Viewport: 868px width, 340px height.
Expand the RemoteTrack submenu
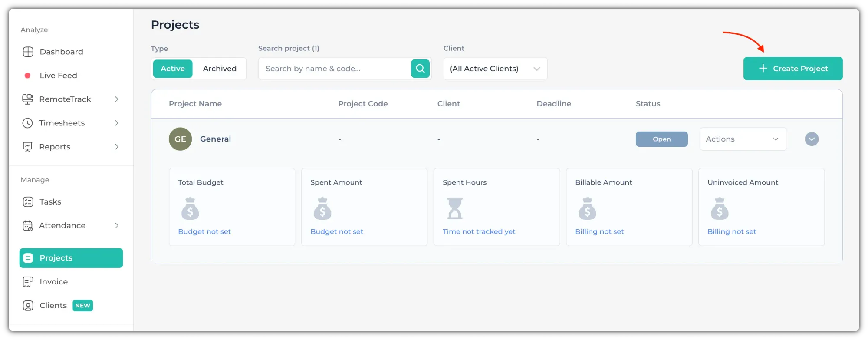(x=116, y=99)
